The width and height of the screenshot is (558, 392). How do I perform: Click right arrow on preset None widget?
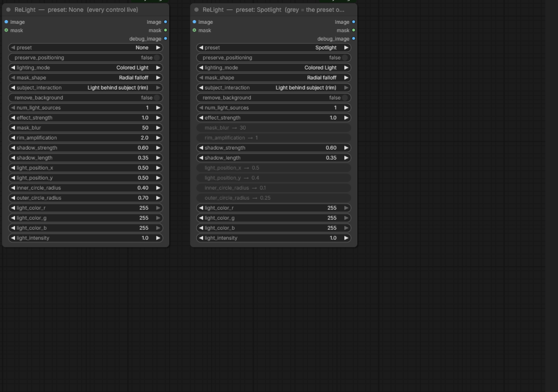tap(158, 48)
